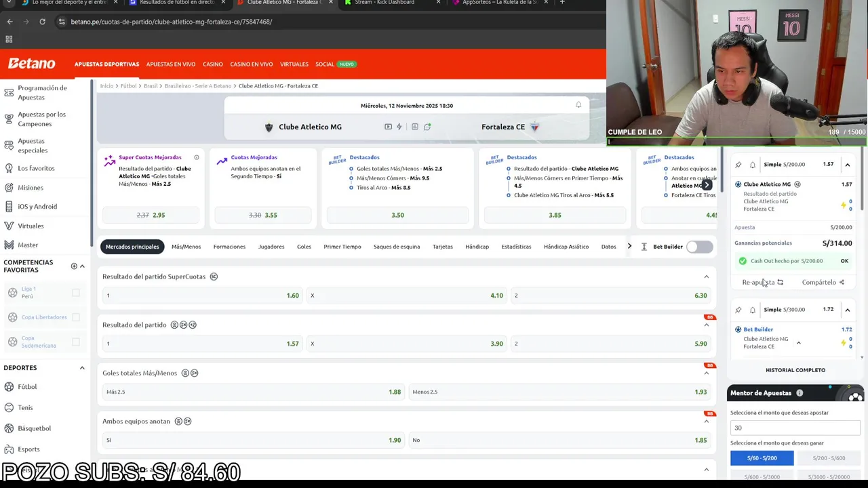
Task: Open the stats board icon in match header
Action: click(x=415, y=127)
